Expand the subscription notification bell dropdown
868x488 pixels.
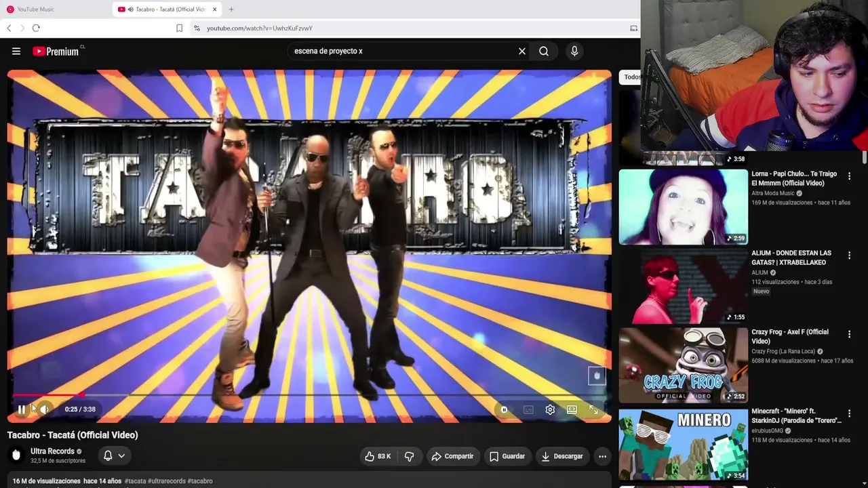(x=113, y=456)
